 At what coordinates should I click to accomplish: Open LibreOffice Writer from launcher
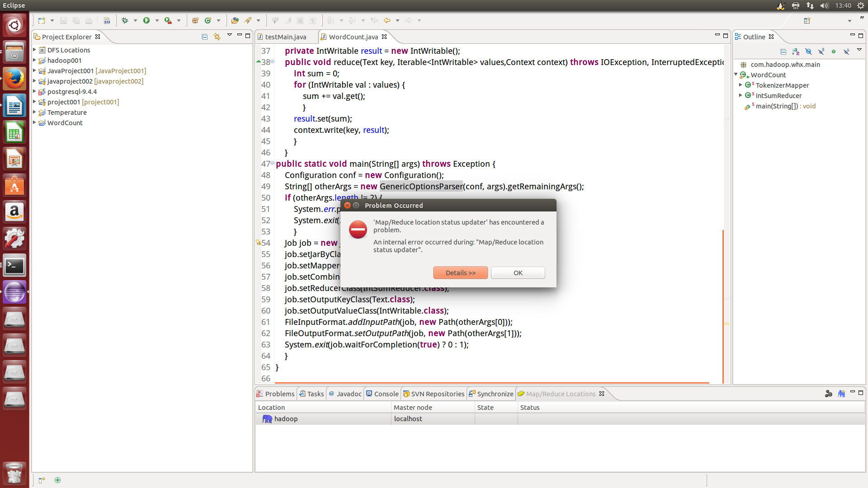click(x=14, y=106)
